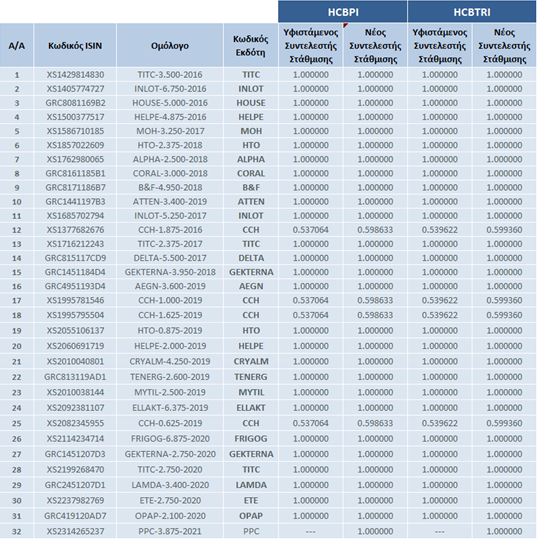
Task: Click issuer code ATTEN
Action: 251,201
